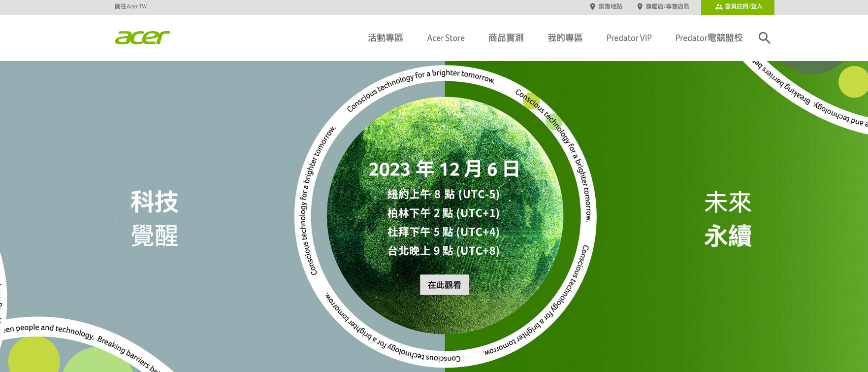Click 會員註冊/登入 green button
This screenshot has height=372, width=868.
pyautogui.click(x=738, y=7)
